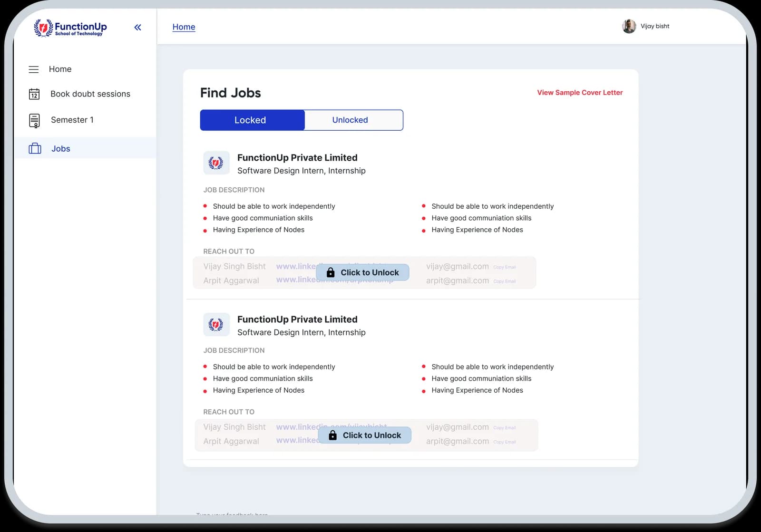
Task: Click Software Design Intern, Internship in the first listing
Action: pos(302,171)
